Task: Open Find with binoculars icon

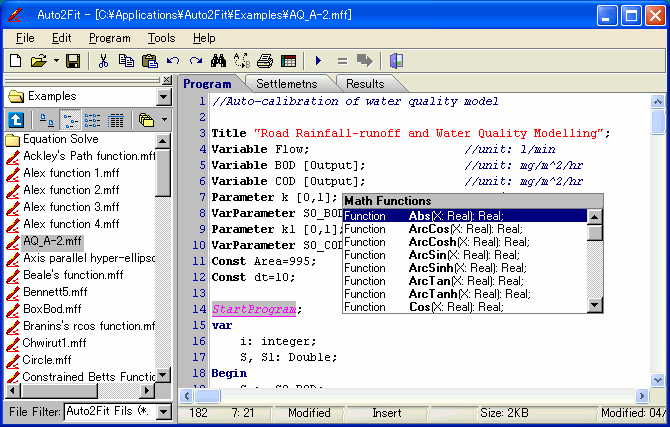Action: tap(218, 61)
